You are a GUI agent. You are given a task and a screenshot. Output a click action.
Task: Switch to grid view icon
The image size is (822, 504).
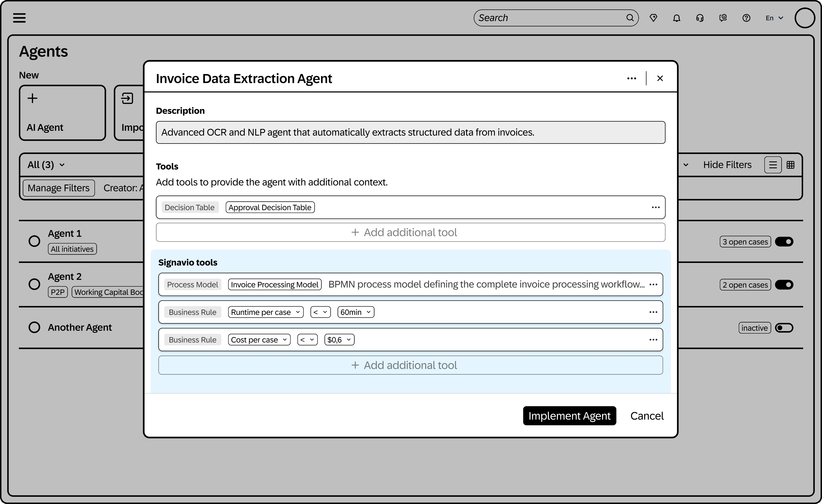pyautogui.click(x=790, y=165)
